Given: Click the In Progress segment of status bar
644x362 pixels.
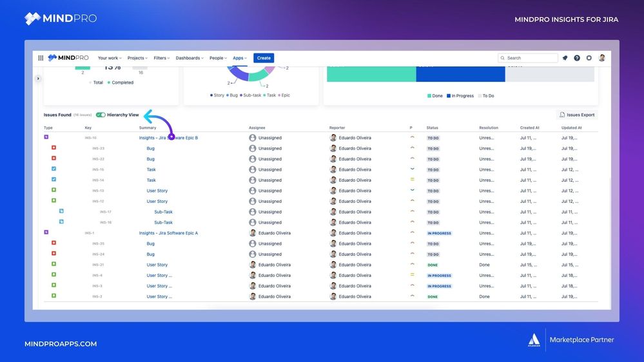Looking at the screenshot, I should tap(460, 74).
